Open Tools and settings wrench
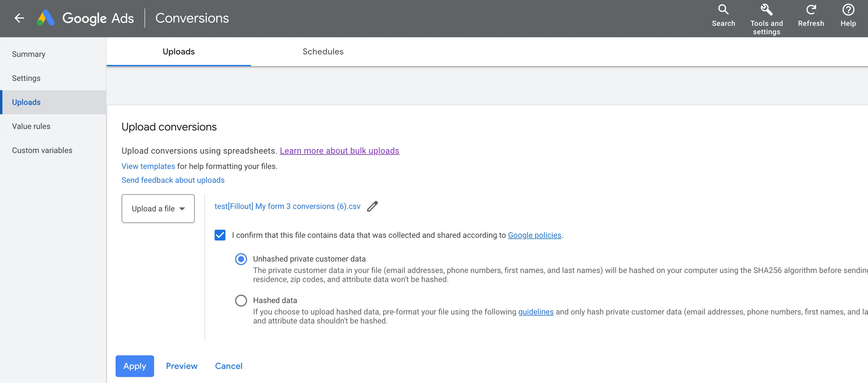The width and height of the screenshot is (868, 383). [766, 19]
